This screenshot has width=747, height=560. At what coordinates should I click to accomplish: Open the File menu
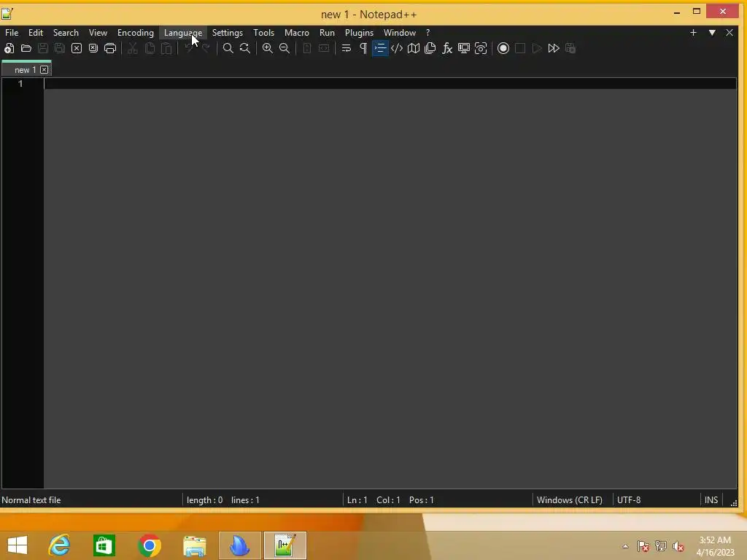click(12, 32)
